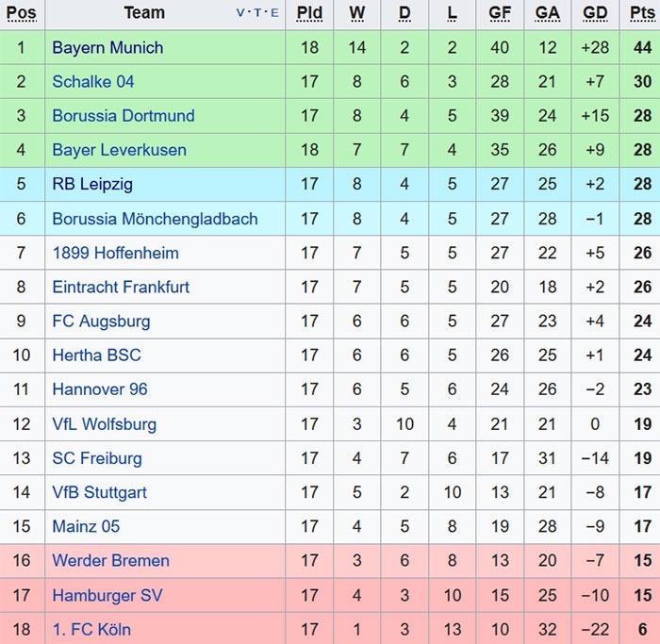This screenshot has height=644, width=660.
Task: Open RB Leipzig team page
Action: point(92,184)
